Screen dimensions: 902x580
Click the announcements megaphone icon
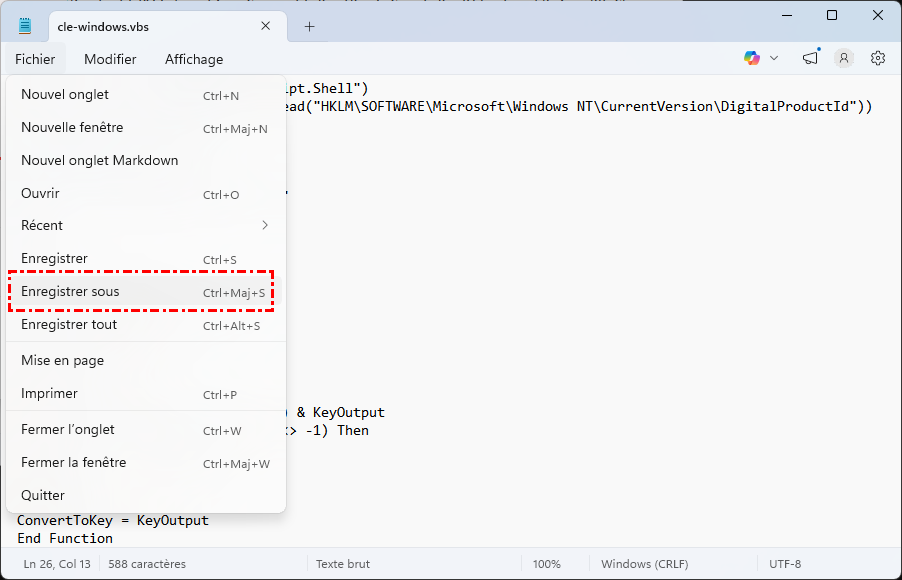(x=810, y=59)
